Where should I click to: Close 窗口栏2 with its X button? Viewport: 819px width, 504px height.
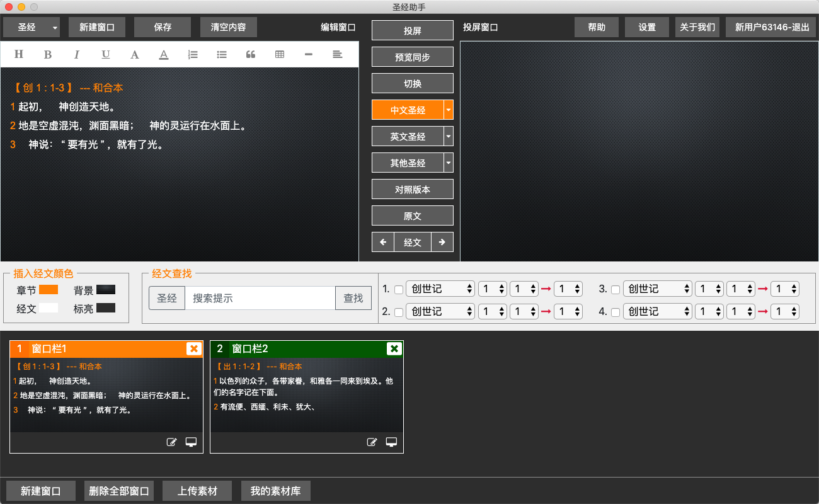click(x=394, y=348)
